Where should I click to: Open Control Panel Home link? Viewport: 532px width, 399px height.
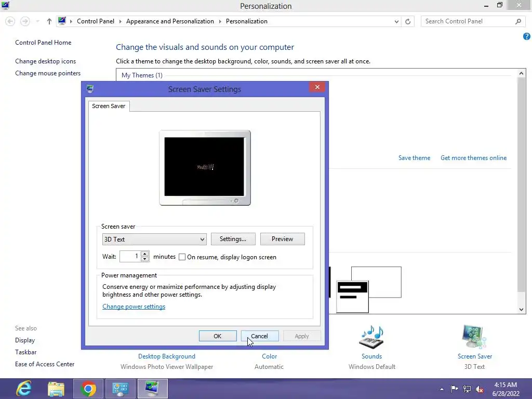pyautogui.click(x=43, y=43)
